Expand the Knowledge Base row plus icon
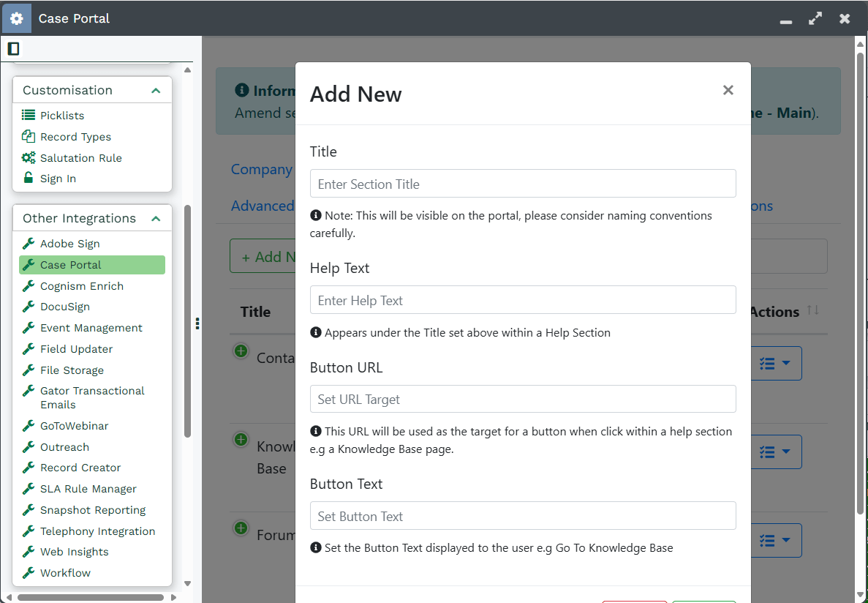The image size is (868, 603). tap(241, 440)
